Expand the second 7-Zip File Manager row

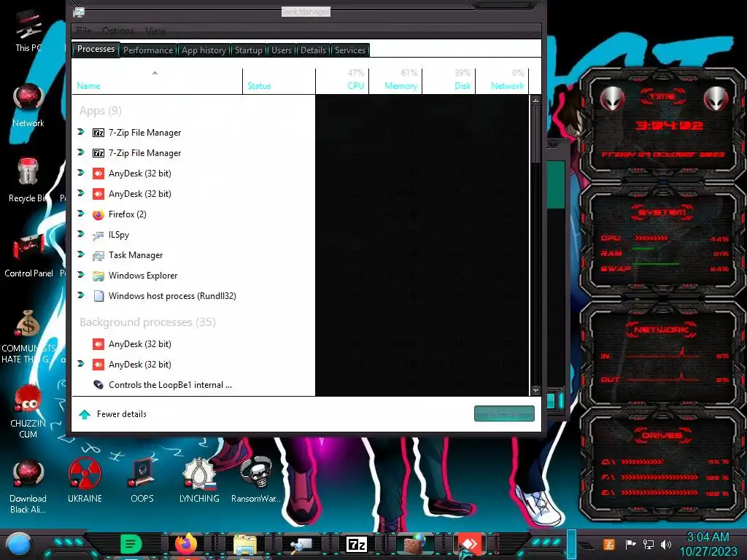click(x=81, y=152)
